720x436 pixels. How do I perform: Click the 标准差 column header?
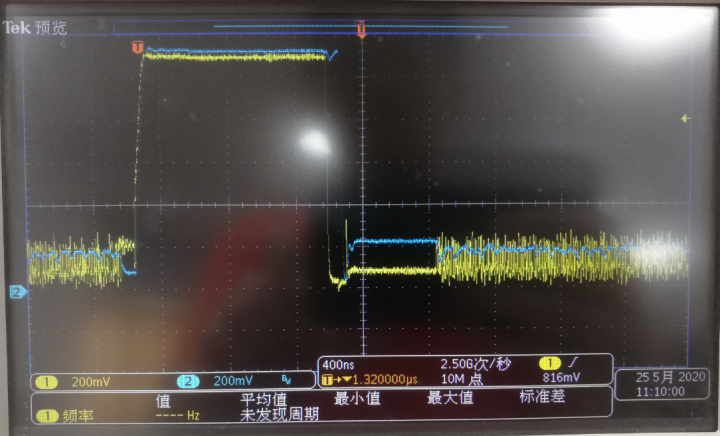click(542, 396)
